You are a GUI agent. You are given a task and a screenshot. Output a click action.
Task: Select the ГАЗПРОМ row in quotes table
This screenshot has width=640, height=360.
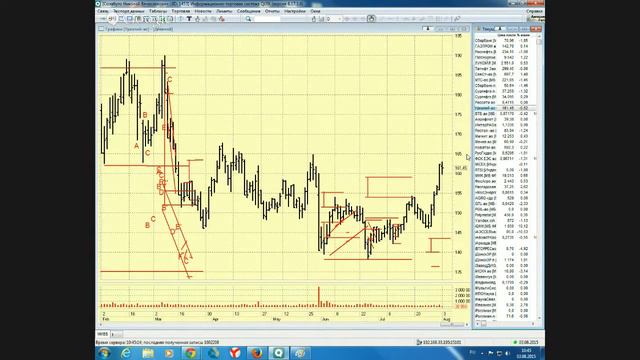pos(505,46)
